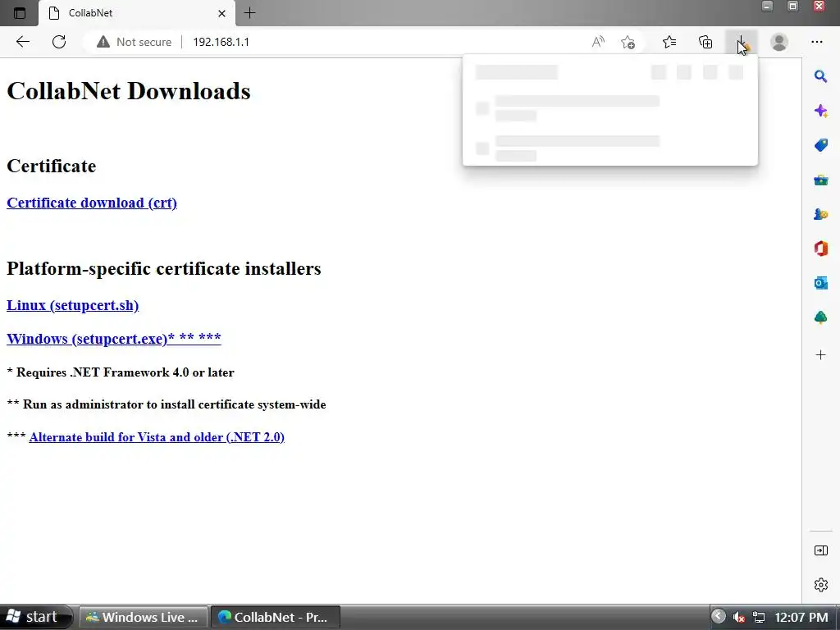The image size is (840, 630).
Task: Click the Downloads toolbar icon
Action: coord(742,42)
